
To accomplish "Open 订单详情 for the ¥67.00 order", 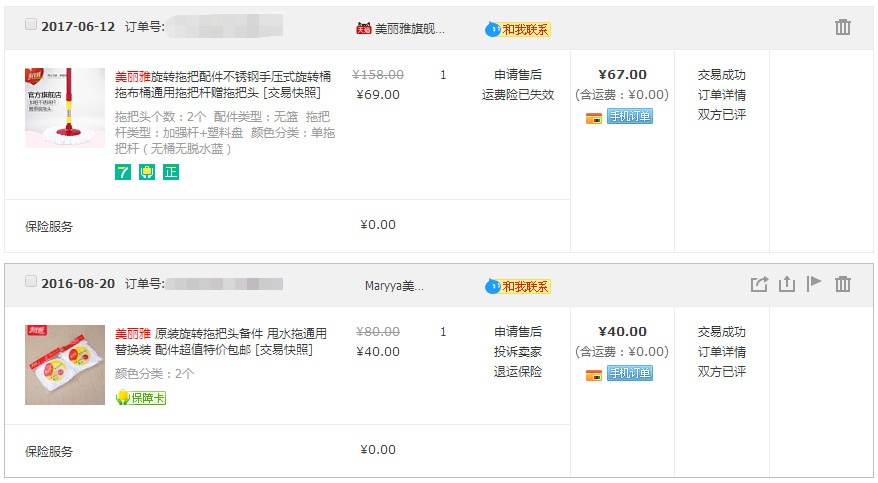I will [722, 95].
